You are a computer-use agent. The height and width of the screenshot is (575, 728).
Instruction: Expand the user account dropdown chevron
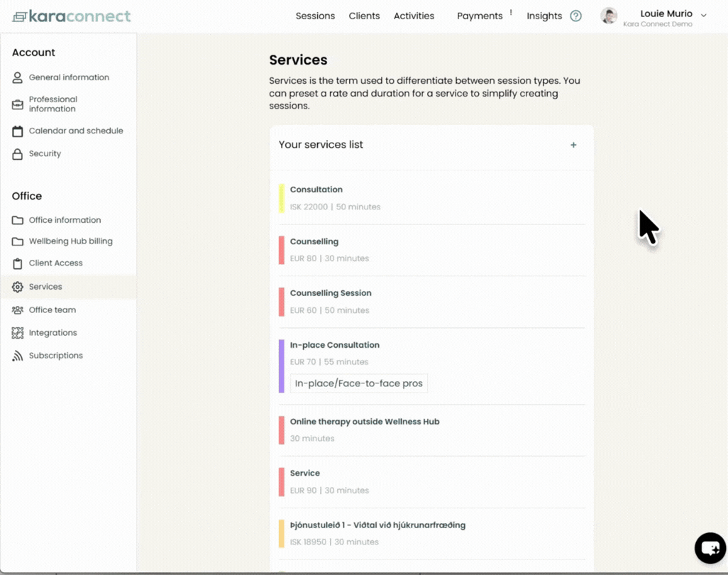click(704, 16)
